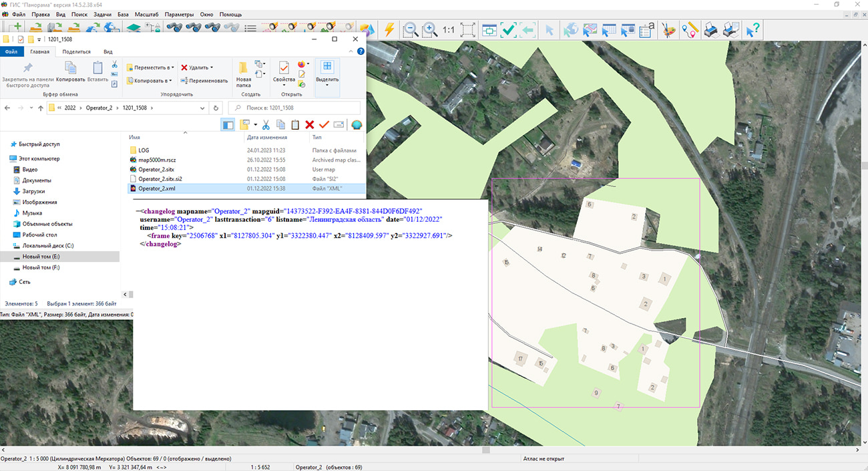Click the 1:1 scale icon
Image resolution: width=868 pixels, height=471 pixels.
coord(448,29)
